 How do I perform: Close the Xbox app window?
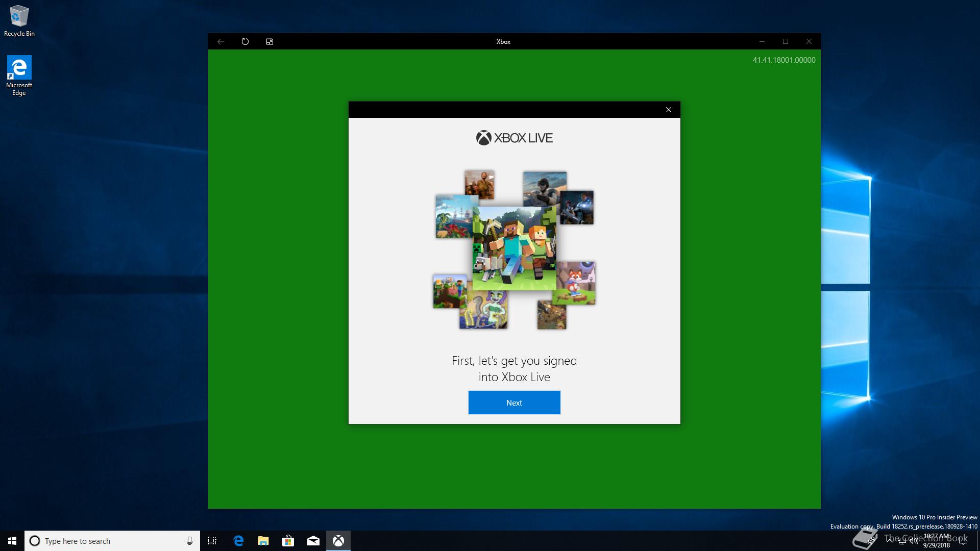809,42
